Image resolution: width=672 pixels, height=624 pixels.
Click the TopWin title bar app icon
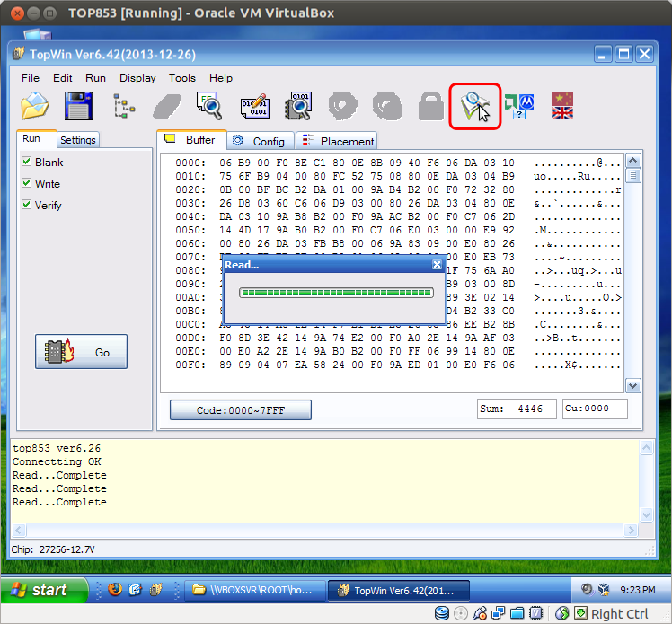tap(19, 54)
